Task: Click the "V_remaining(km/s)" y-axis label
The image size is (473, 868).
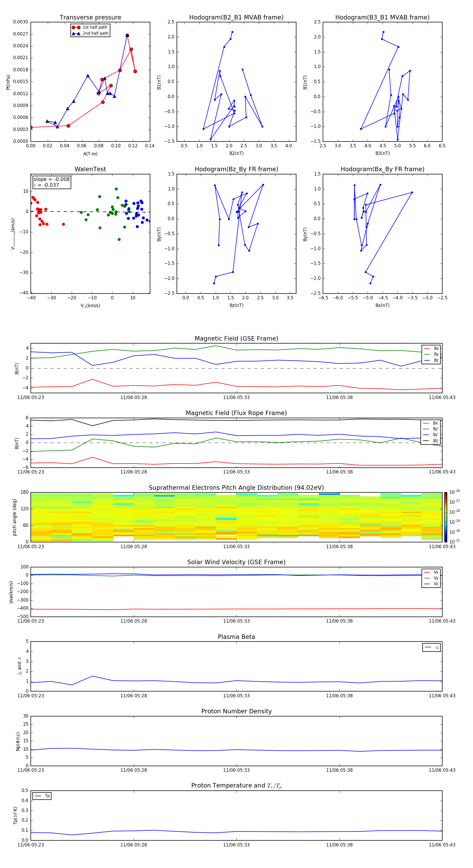Action: [x=13, y=234]
